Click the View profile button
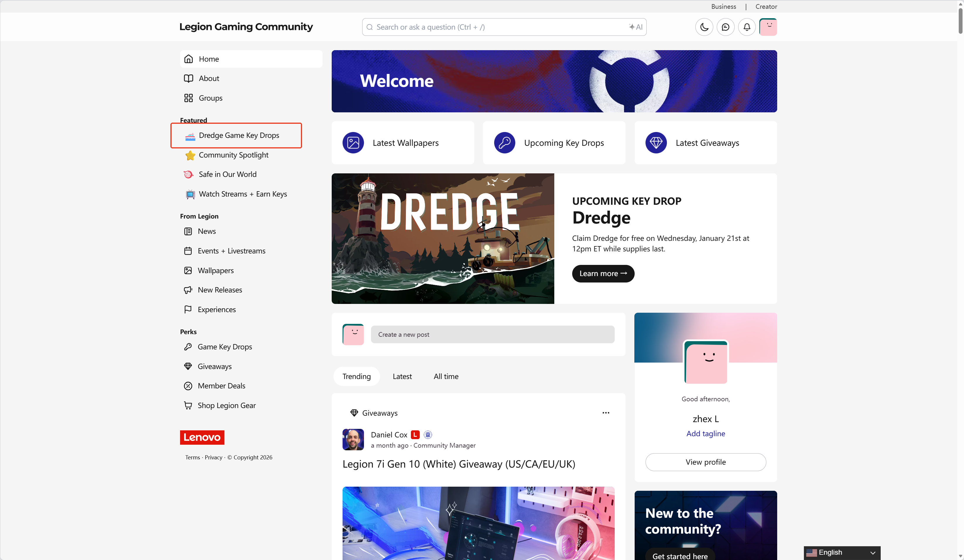 (705, 462)
